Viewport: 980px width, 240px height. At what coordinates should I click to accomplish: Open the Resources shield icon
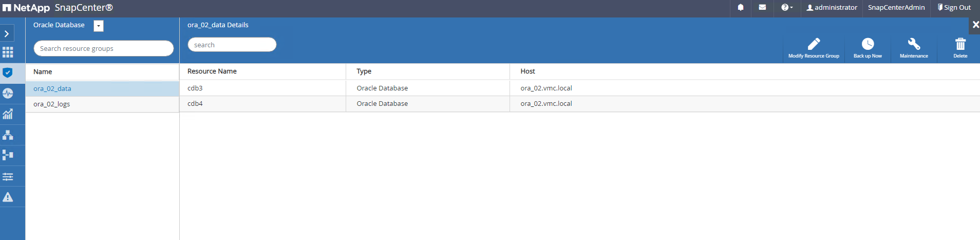tap(8, 72)
